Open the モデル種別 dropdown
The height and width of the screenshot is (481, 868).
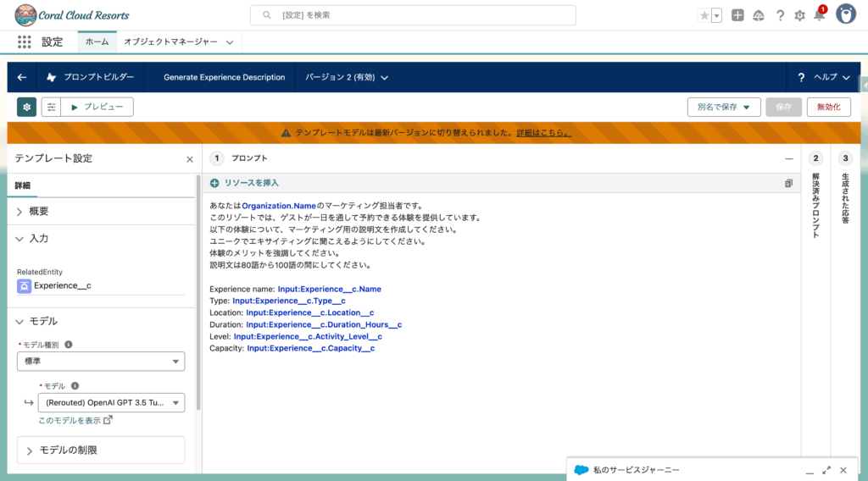101,362
